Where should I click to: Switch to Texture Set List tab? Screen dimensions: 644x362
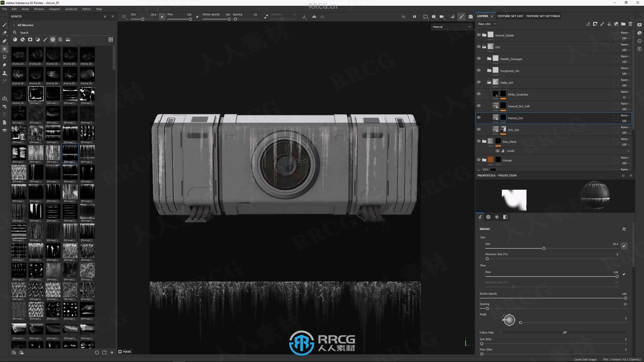click(x=510, y=16)
